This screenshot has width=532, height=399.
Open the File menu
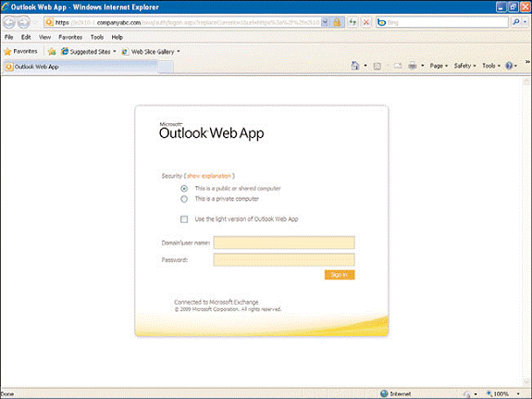pos(9,37)
